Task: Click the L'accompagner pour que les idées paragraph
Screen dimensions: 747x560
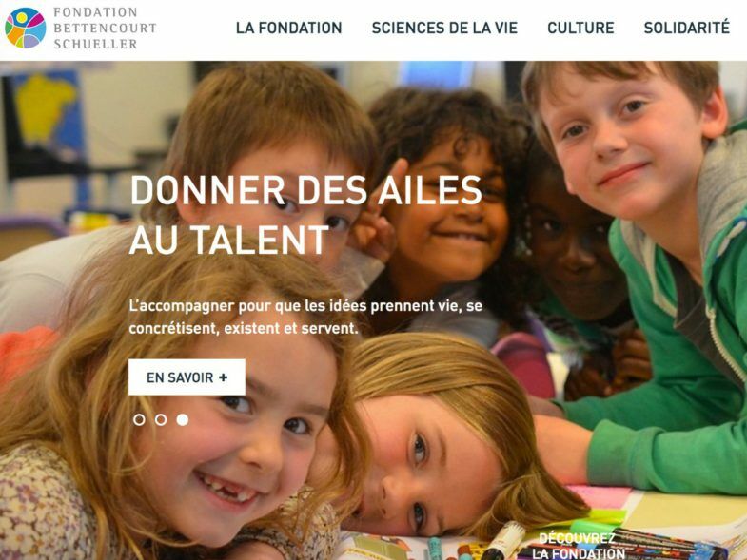Action: [305, 317]
